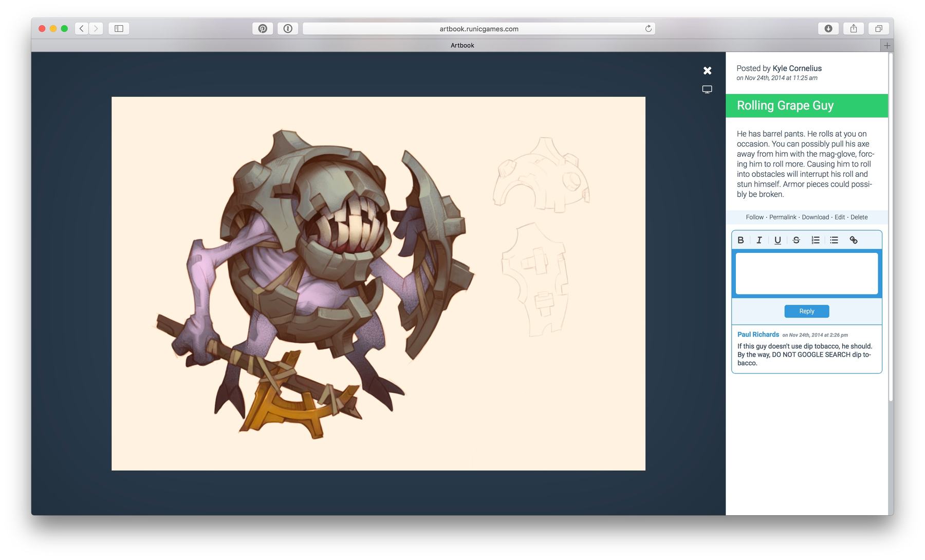This screenshot has height=560, width=925.
Task: Toggle the Safari sidebar
Action: pyautogui.click(x=119, y=29)
